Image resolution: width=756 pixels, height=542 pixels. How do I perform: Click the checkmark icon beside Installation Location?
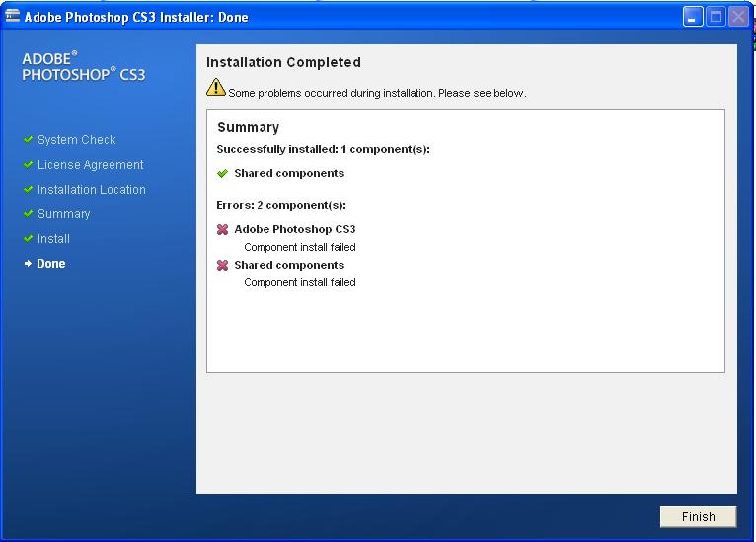pos(29,190)
